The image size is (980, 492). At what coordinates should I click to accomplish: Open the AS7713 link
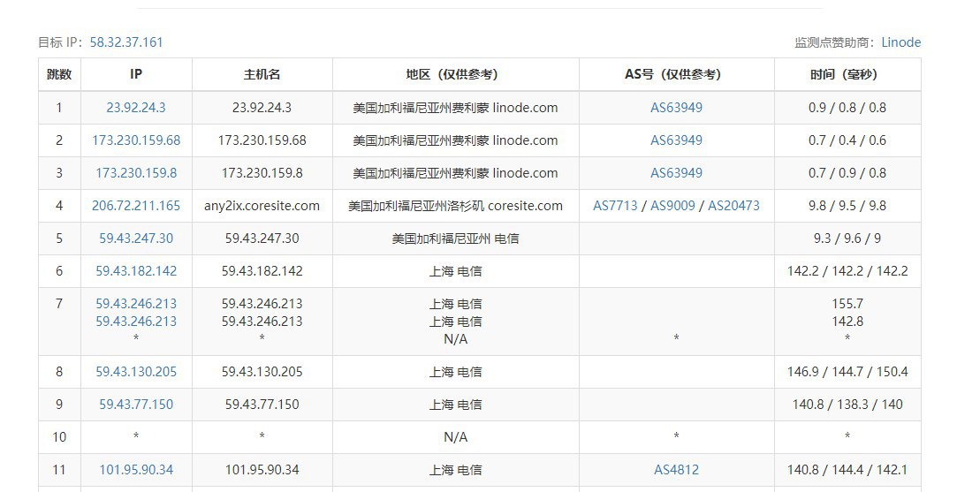615,206
